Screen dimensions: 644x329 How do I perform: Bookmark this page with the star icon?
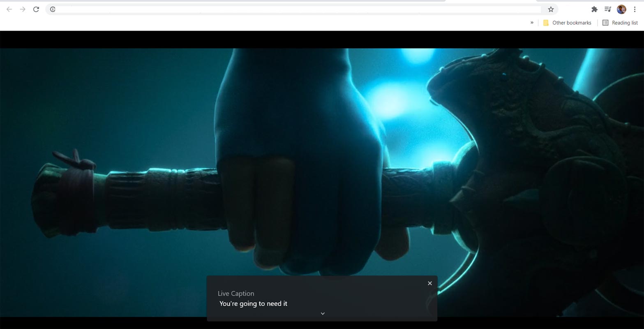coord(551,9)
